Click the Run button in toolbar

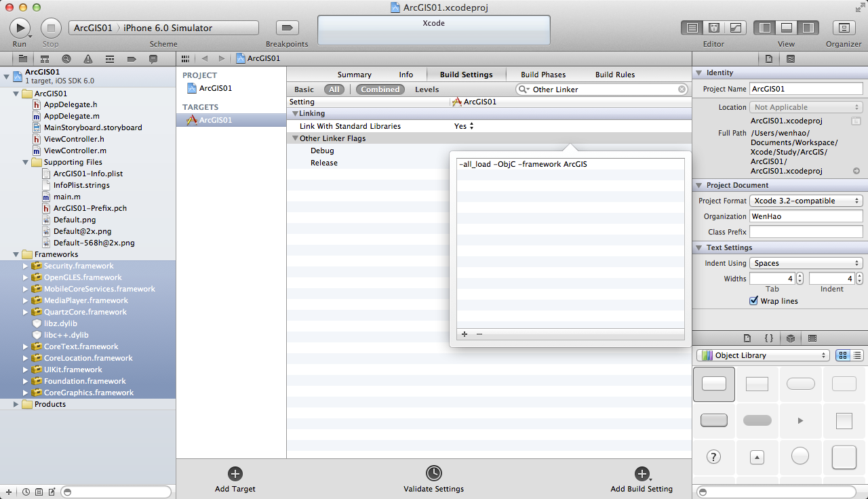20,28
